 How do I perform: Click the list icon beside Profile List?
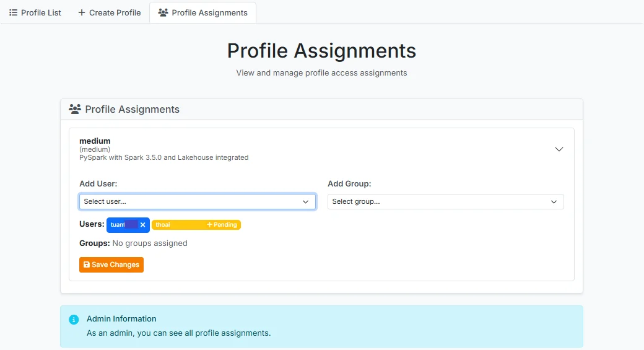tap(13, 13)
